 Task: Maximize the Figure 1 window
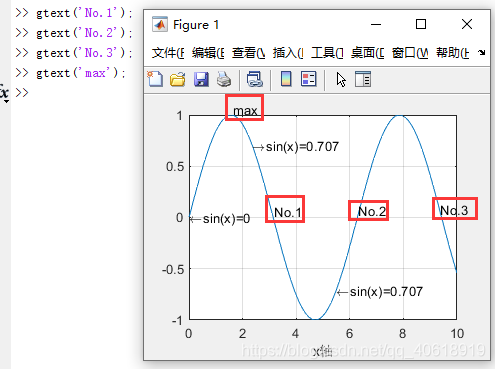point(421,24)
